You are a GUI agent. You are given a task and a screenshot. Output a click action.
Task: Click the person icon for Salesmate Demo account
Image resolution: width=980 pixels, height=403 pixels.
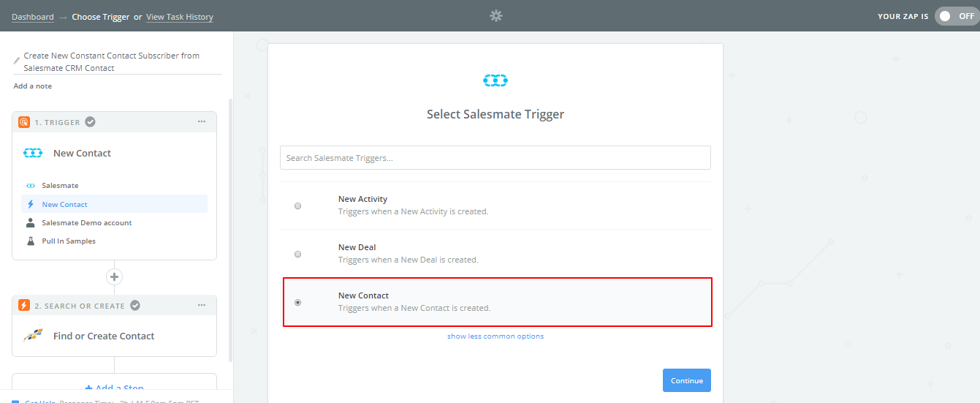pyautogui.click(x=31, y=222)
